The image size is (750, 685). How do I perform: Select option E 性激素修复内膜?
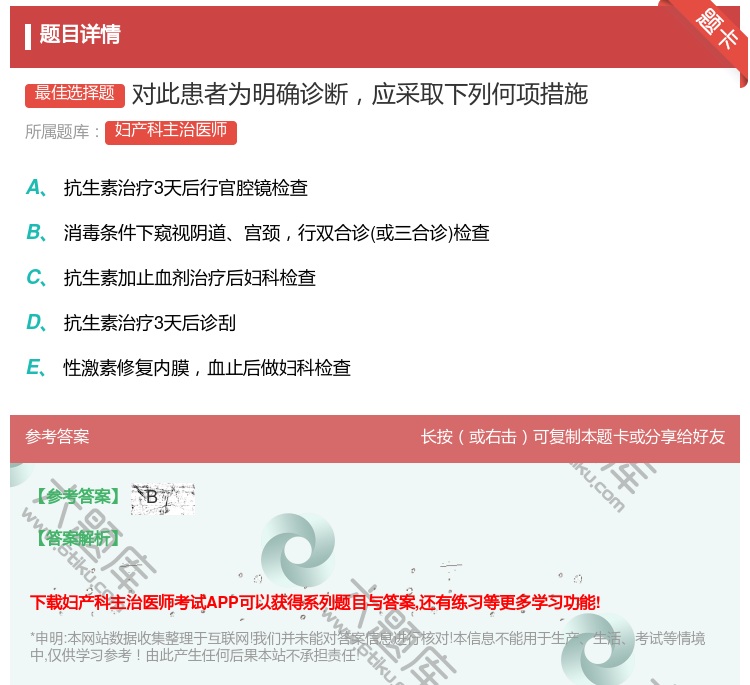(x=188, y=367)
